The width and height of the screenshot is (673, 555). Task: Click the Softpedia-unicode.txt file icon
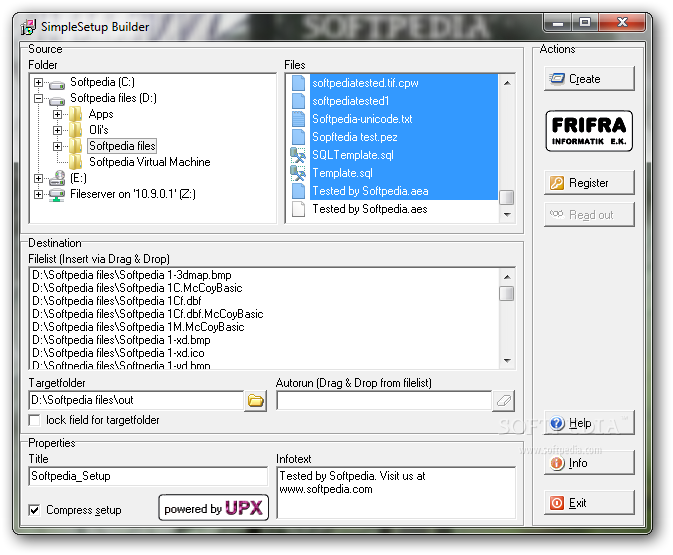click(x=298, y=119)
